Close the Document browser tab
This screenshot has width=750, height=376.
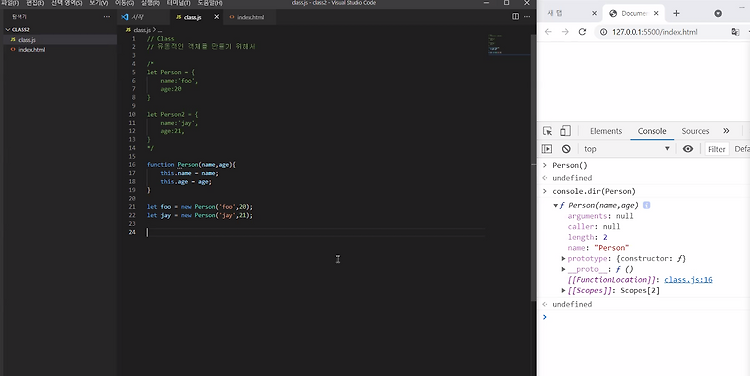(x=656, y=13)
